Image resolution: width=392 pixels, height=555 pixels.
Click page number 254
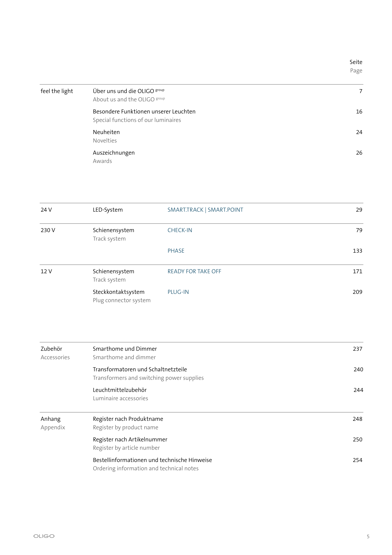point(357,460)
